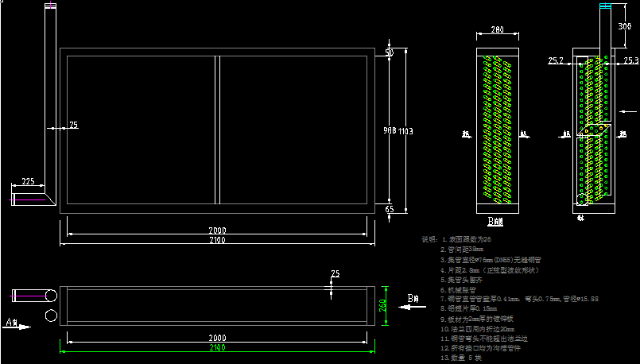The image size is (640, 364).
Task: Select the 1103 overall height dimension
Action: point(405,131)
